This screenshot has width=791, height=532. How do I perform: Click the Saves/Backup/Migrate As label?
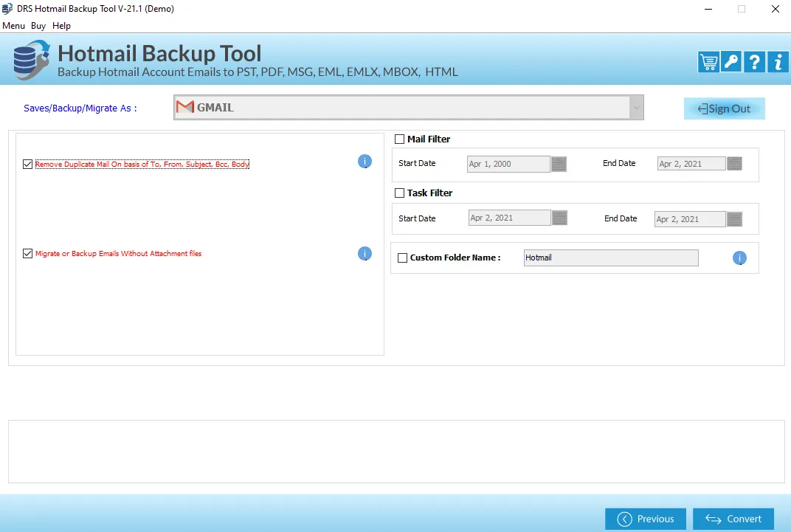coord(80,108)
